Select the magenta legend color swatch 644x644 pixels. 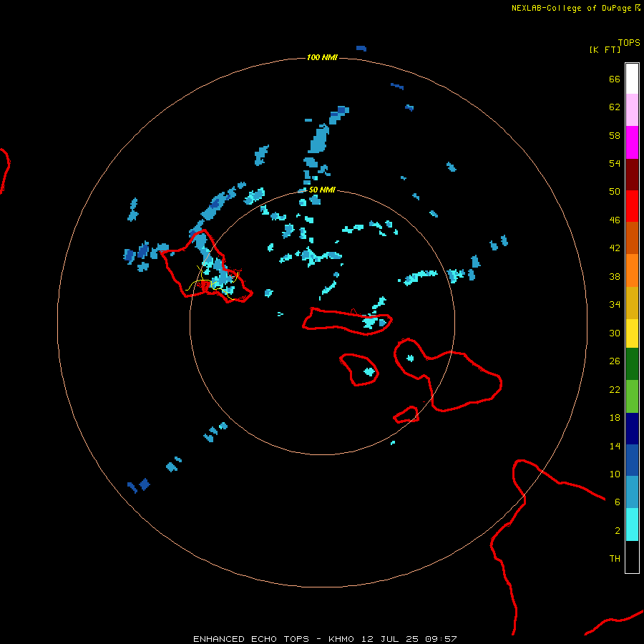tap(632, 142)
